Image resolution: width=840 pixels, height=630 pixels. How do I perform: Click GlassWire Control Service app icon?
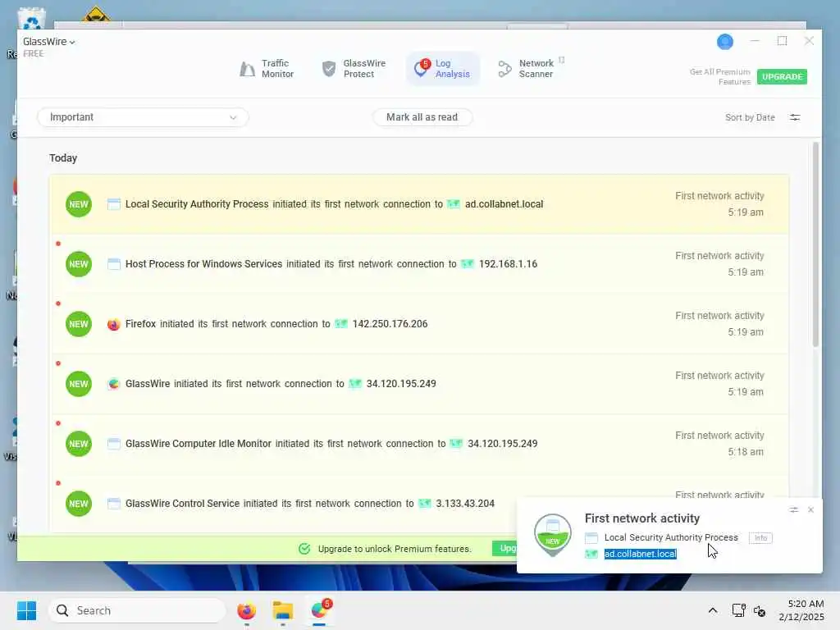(113, 504)
